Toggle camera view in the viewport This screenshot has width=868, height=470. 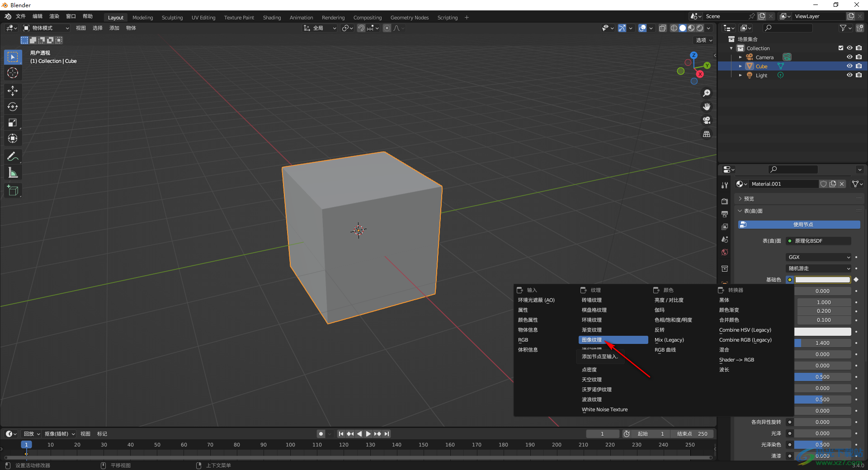coord(706,120)
